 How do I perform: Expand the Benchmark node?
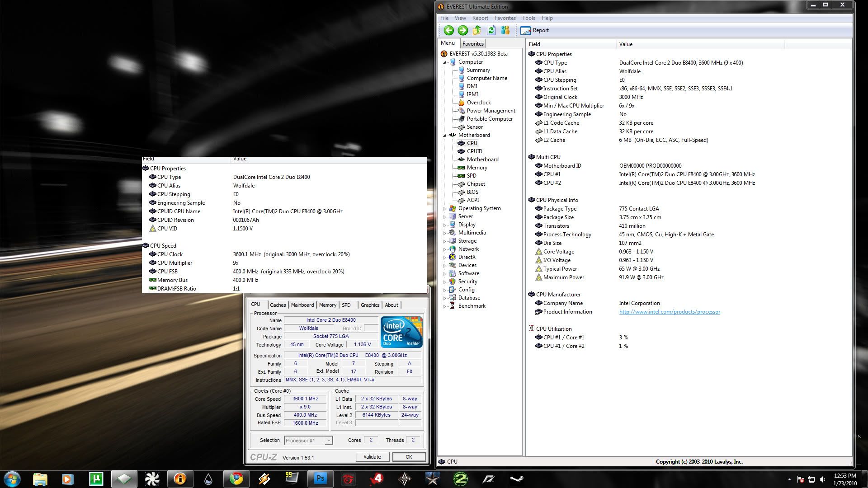(445, 306)
